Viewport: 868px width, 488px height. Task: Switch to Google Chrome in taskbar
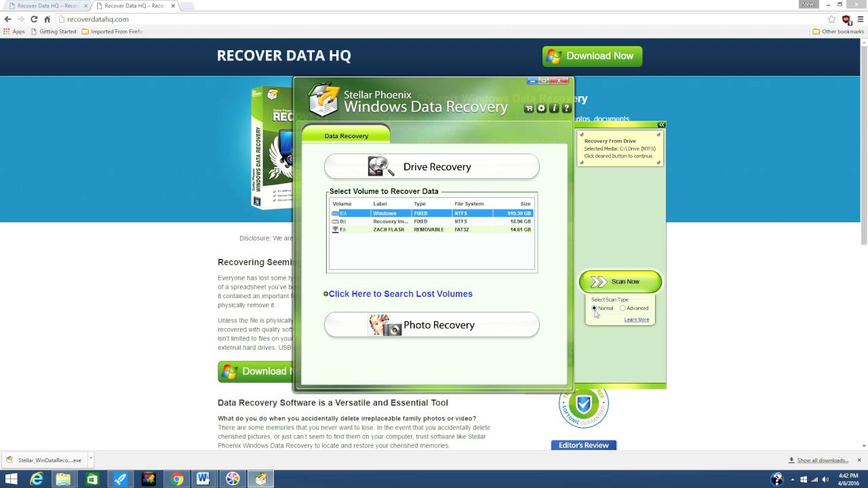coord(177,479)
